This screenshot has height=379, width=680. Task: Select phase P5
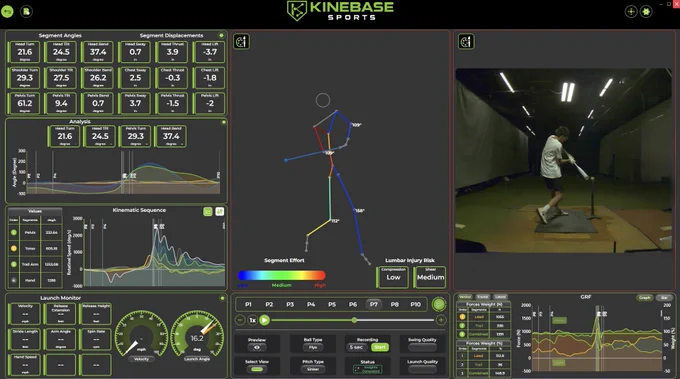point(332,304)
